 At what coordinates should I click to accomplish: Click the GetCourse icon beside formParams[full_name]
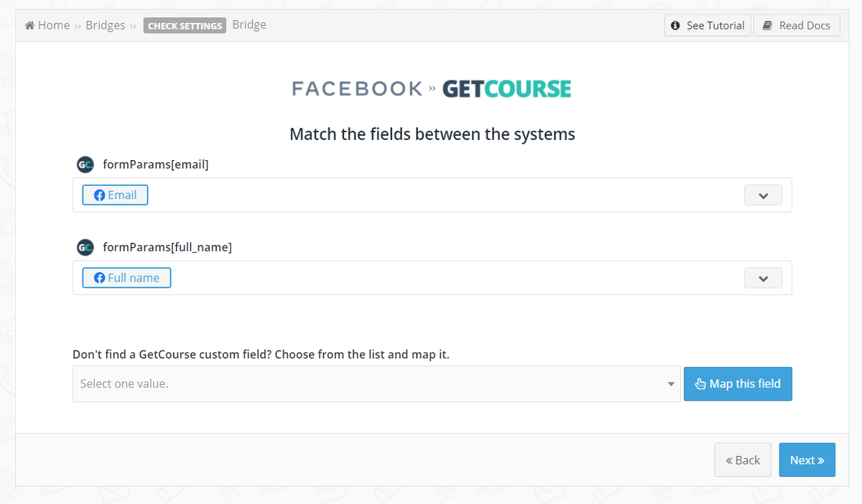[85, 247]
